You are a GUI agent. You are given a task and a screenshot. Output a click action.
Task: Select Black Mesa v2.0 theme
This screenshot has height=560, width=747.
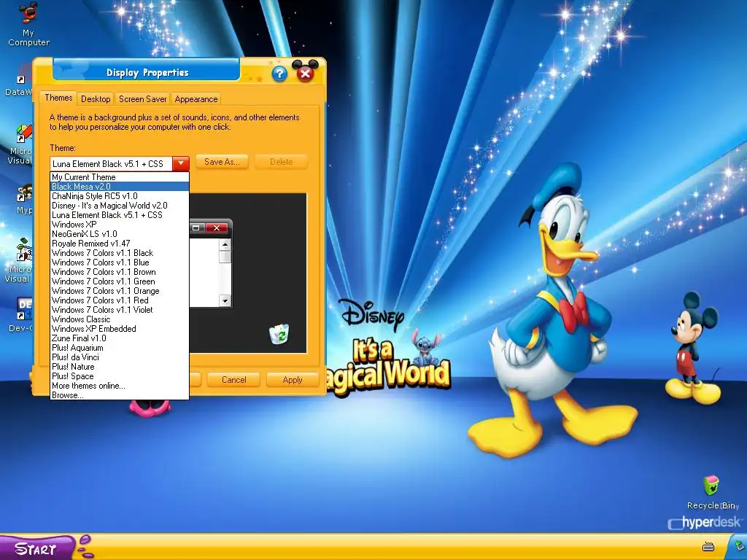[120, 187]
